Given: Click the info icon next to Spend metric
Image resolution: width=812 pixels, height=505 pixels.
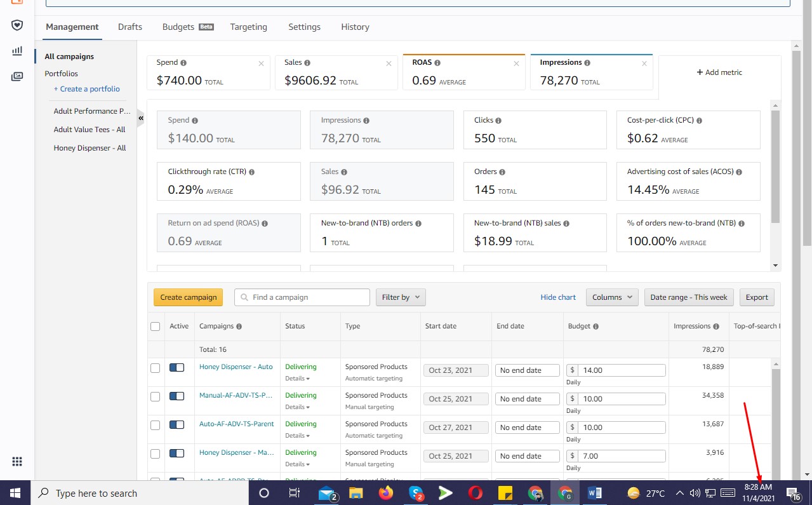Looking at the screenshot, I should pyautogui.click(x=183, y=62).
